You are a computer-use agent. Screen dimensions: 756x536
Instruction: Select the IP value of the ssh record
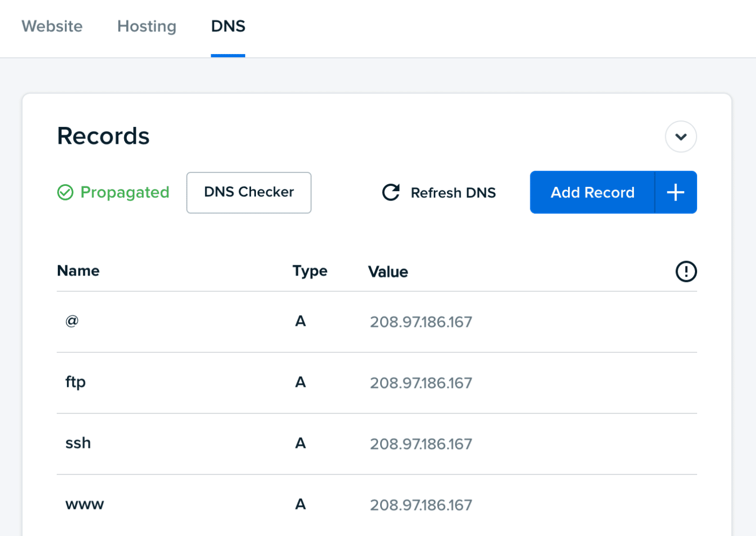(421, 444)
